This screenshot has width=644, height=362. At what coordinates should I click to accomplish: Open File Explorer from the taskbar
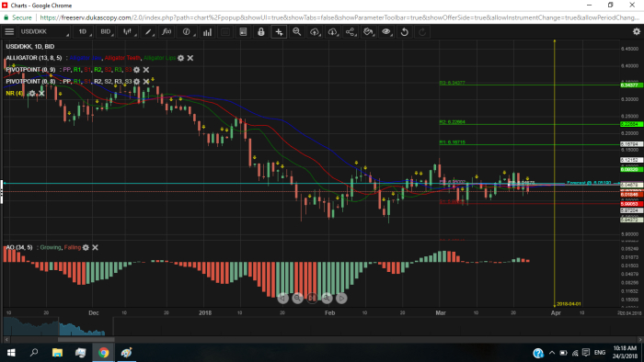pyautogui.click(x=57, y=353)
